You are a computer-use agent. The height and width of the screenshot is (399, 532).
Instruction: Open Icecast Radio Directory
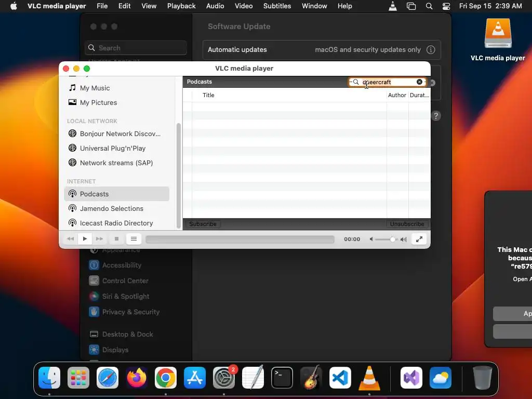click(x=116, y=223)
